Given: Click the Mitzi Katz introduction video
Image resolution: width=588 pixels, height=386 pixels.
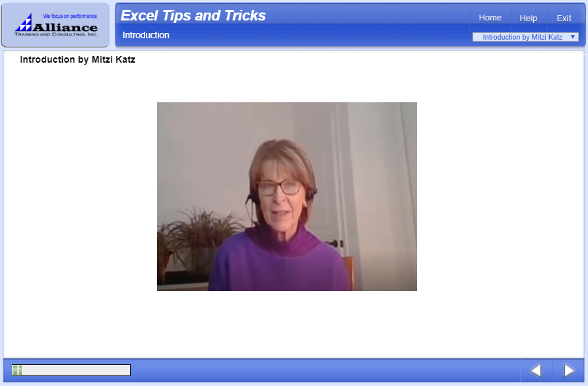Looking at the screenshot, I should point(287,197).
